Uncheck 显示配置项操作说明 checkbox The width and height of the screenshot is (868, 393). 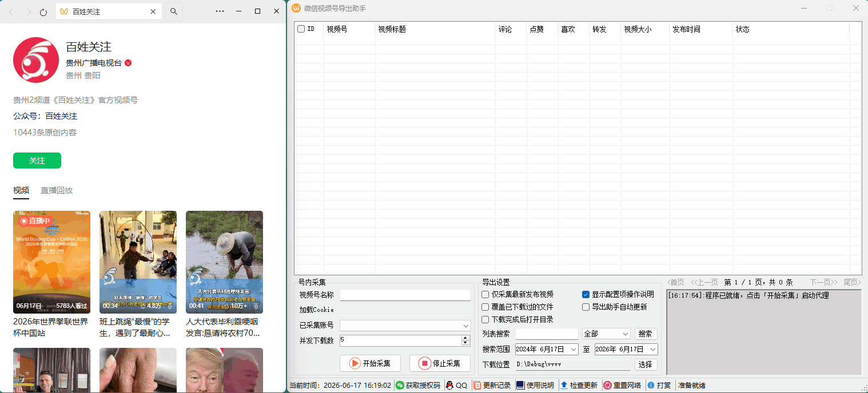(x=586, y=295)
